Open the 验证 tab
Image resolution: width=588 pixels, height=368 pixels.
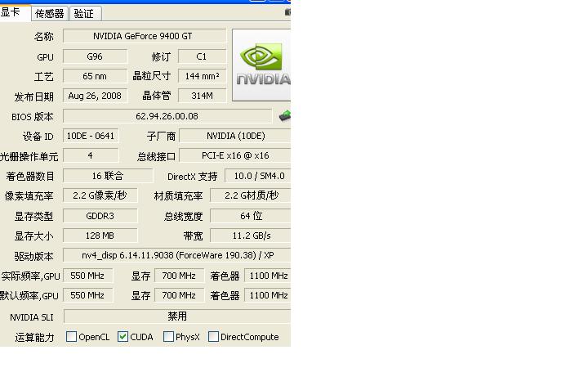(x=84, y=14)
